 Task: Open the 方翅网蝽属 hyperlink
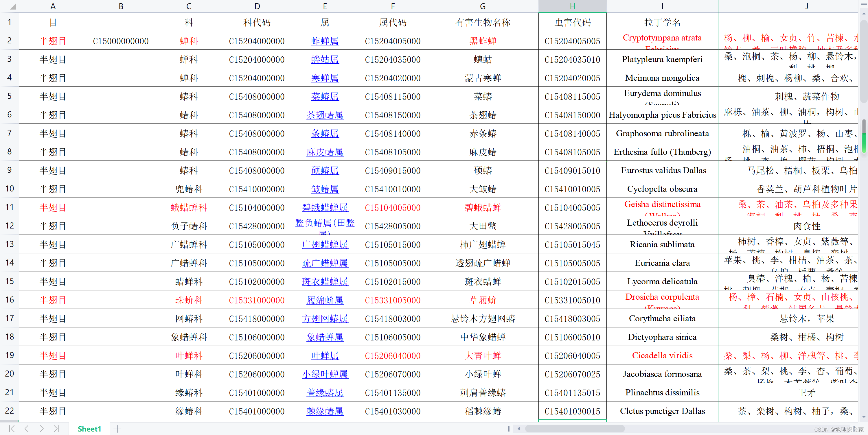(x=325, y=319)
